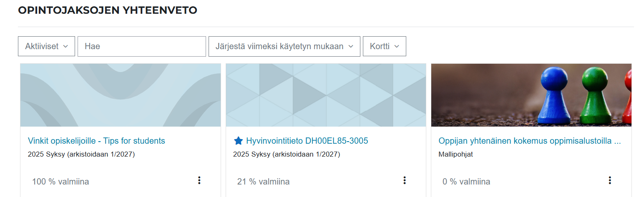Click the 100 % valmiina progress text
This screenshot has height=197, width=644.
point(60,182)
